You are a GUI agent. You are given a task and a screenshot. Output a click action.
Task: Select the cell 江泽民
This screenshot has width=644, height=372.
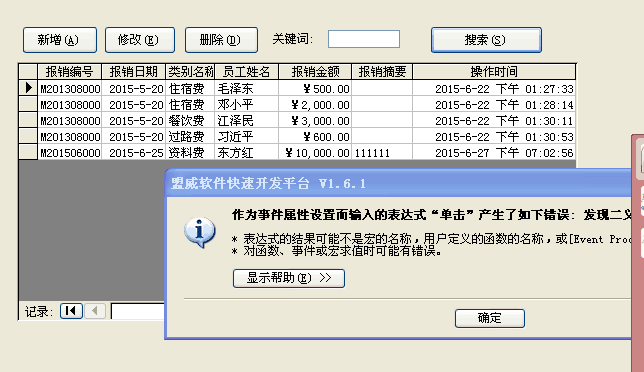point(246,120)
